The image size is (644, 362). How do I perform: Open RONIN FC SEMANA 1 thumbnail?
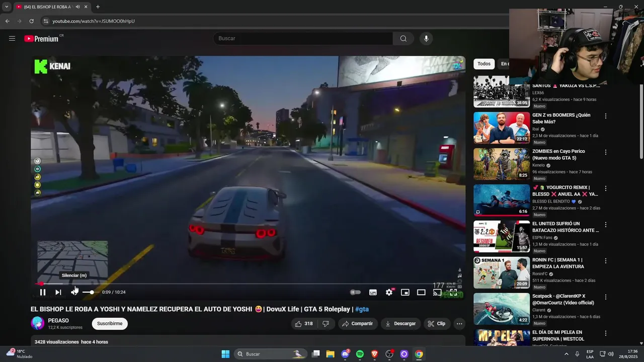coord(502,273)
